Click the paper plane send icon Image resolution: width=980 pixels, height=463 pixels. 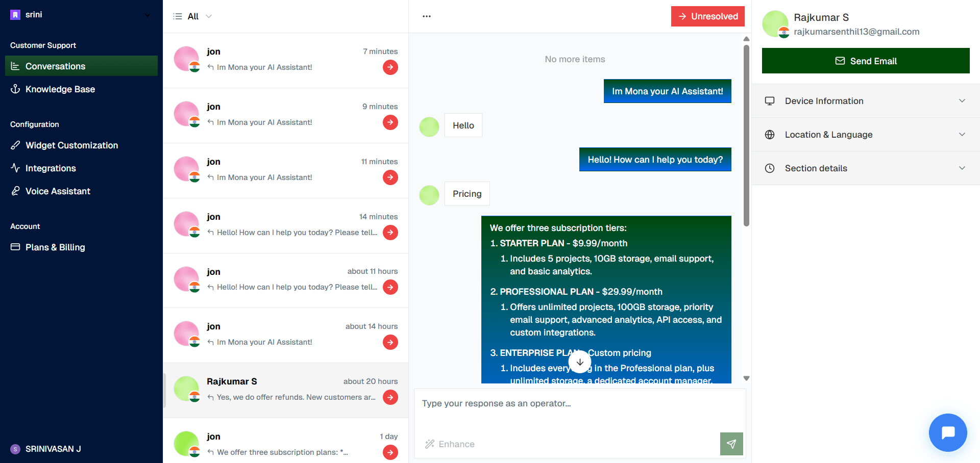coord(731,444)
